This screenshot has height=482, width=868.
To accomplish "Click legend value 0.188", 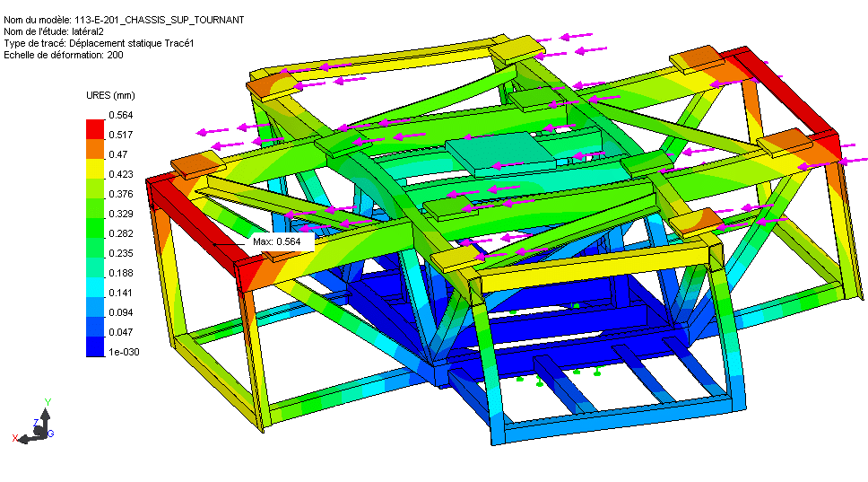I will pyautogui.click(x=121, y=273).
